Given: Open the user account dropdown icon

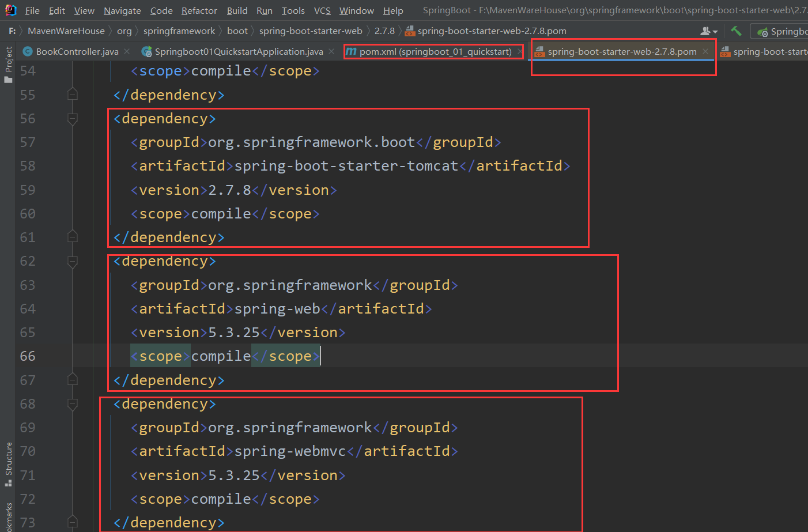Looking at the screenshot, I should pos(709,31).
